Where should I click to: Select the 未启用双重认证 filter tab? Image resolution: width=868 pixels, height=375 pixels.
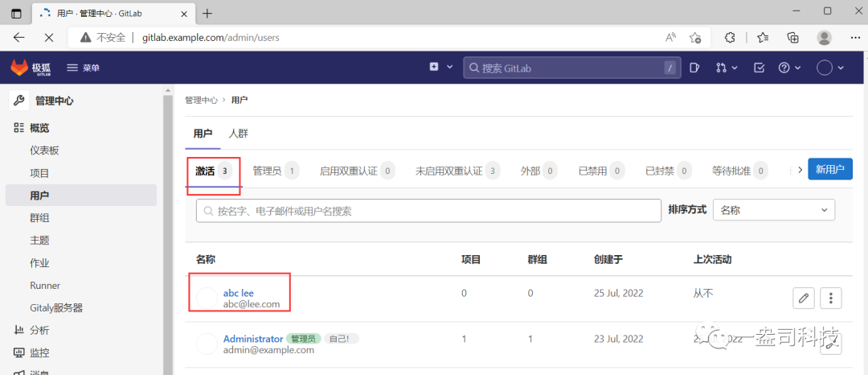point(458,171)
